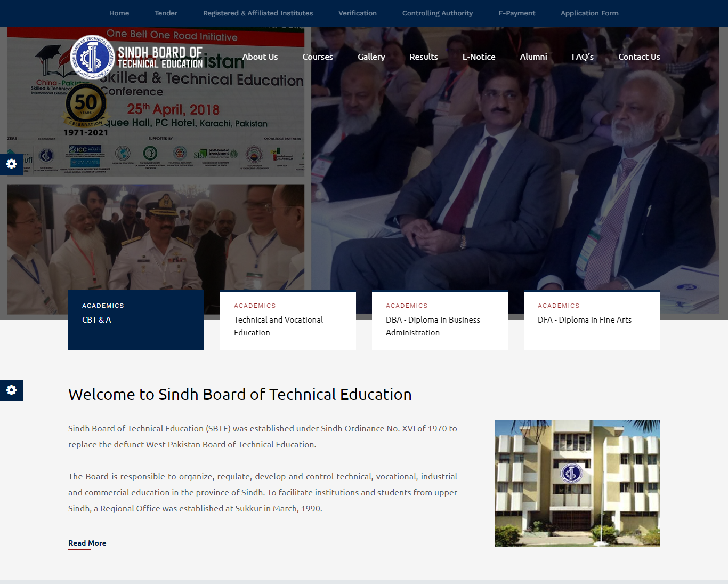Click the Welcome to Sindh Board heading
This screenshot has height=584, width=728.
[240, 394]
